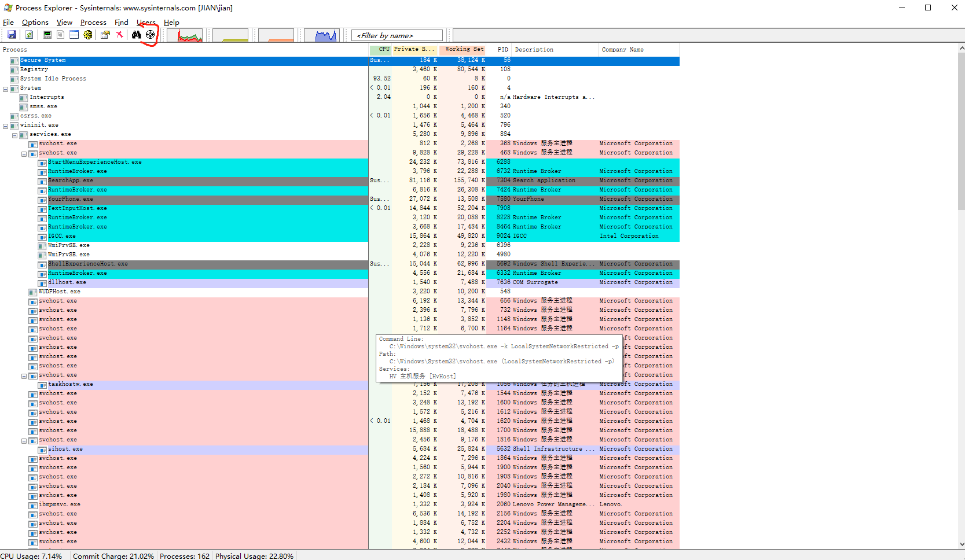Sort by Private Bytes column header
The image size is (965, 560).
pos(415,50)
